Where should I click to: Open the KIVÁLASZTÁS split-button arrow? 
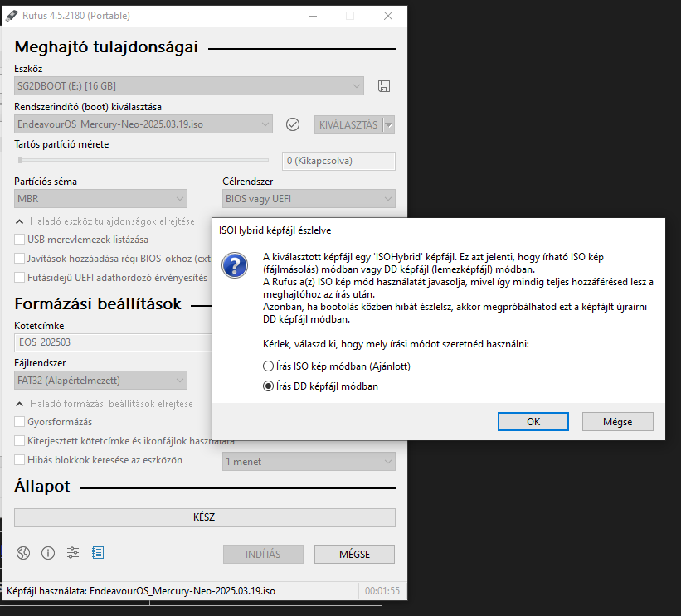coord(389,125)
